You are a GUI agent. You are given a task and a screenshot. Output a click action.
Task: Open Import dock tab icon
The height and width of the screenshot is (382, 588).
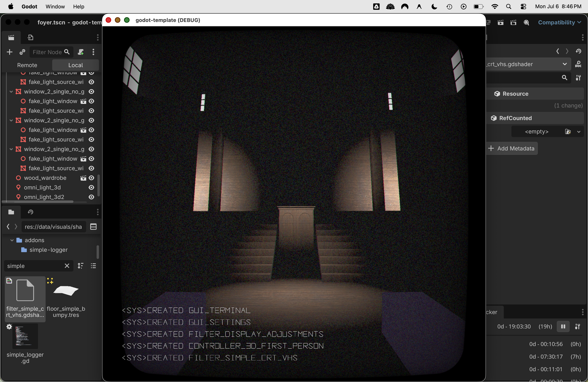point(31,38)
